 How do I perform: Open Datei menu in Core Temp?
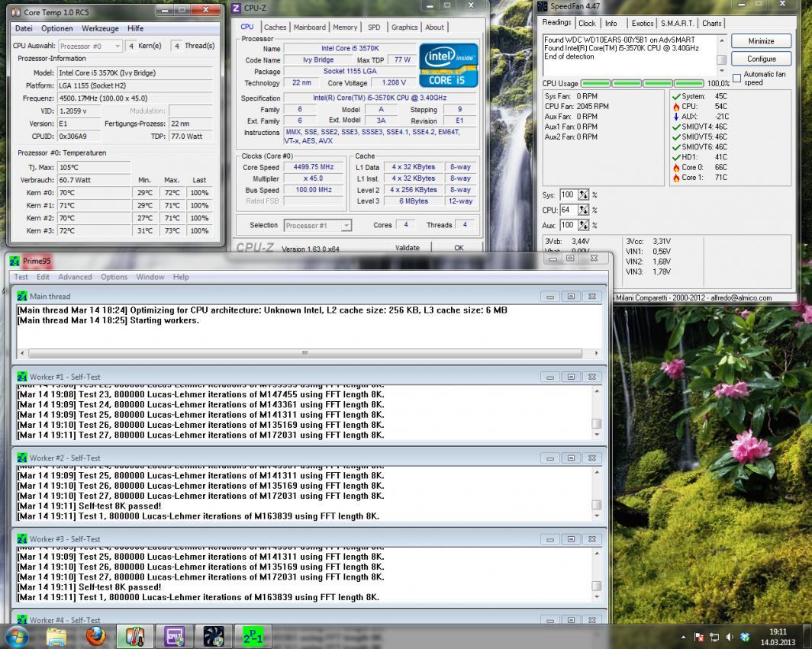coord(24,28)
